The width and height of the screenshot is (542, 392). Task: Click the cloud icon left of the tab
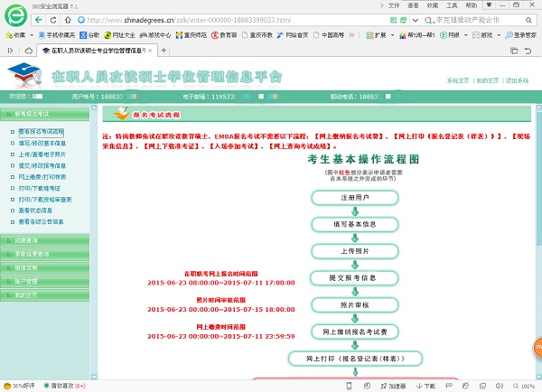pyautogui.click(x=29, y=51)
